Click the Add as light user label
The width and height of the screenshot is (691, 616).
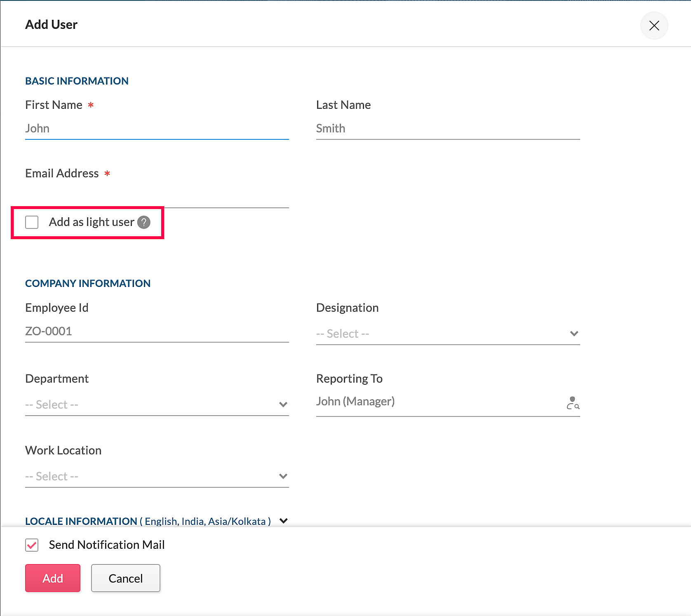92,222
